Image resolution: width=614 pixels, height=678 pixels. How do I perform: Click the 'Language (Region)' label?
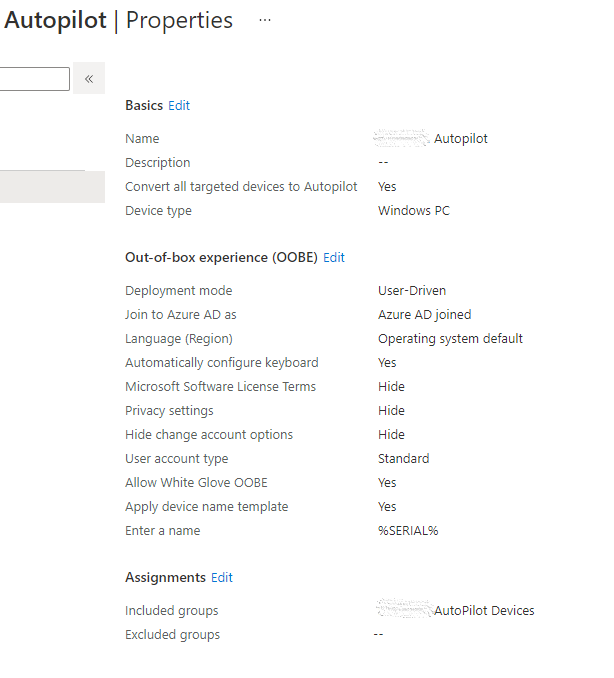pyautogui.click(x=179, y=339)
